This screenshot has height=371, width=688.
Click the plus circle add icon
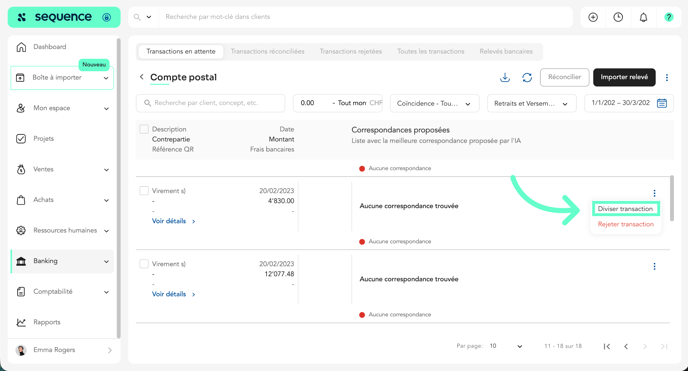[593, 17]
